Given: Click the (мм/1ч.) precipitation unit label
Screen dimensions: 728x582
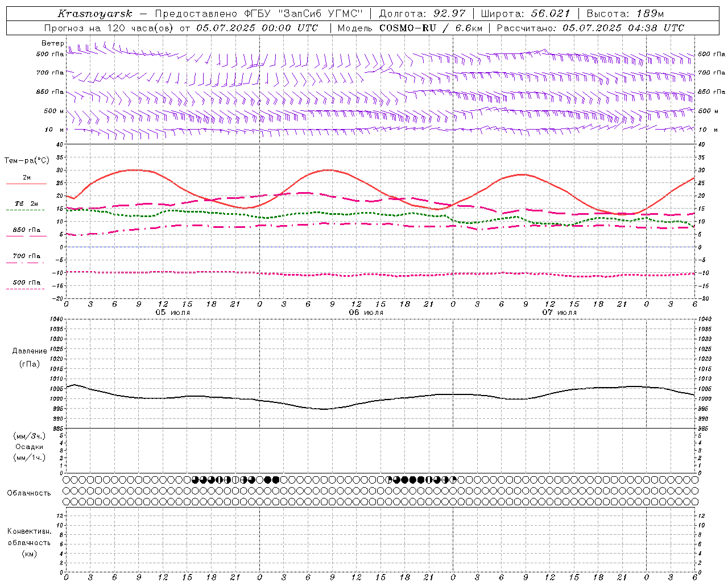Looking at the screenshot, I should pos(30,458).
